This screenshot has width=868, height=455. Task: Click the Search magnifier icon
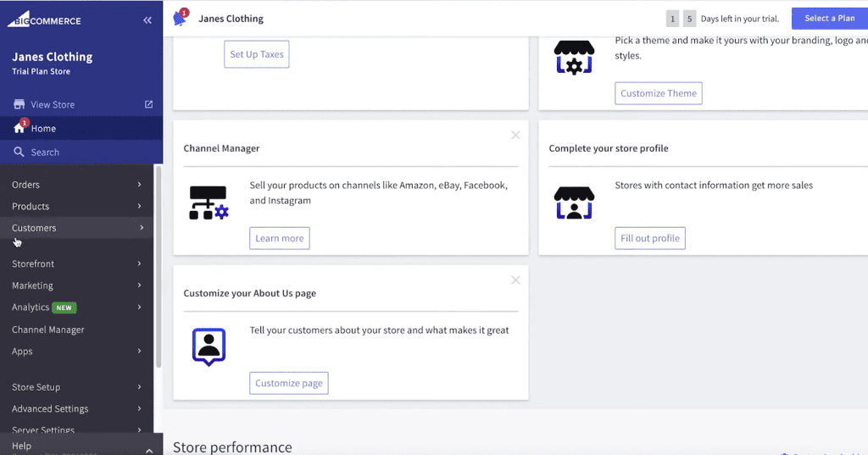point(19,152)
